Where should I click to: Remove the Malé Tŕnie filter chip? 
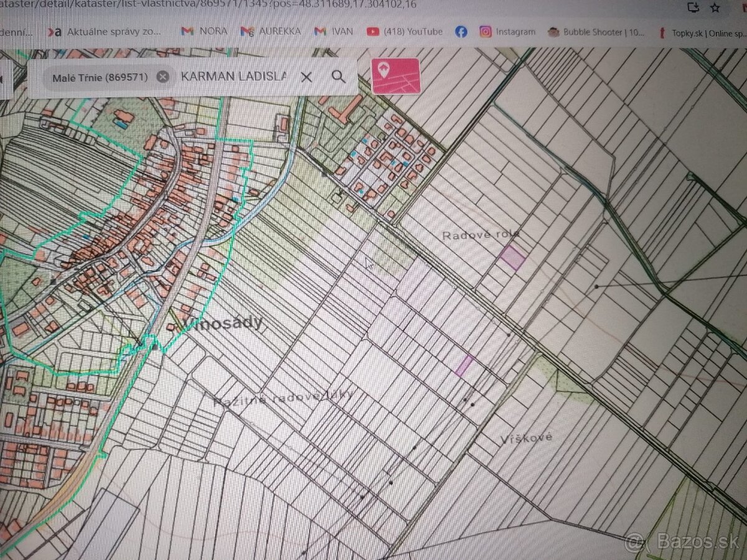click(x=162, y=77)
